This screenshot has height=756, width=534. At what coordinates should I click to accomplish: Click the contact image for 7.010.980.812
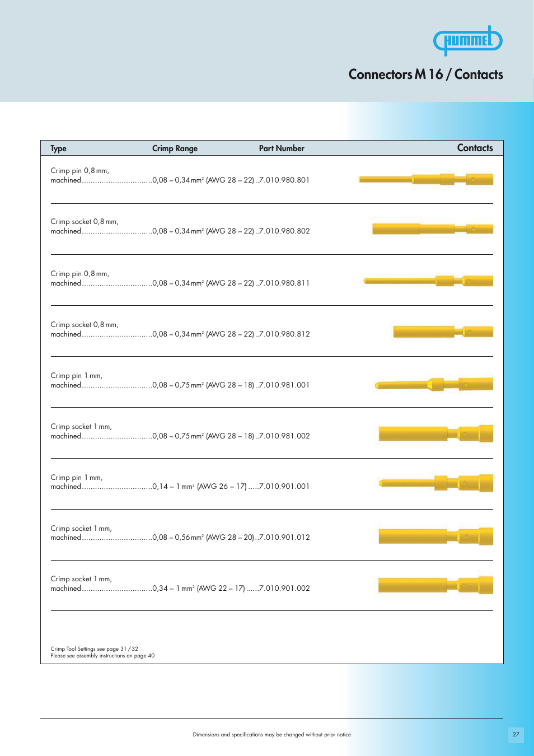coord(443,332)
